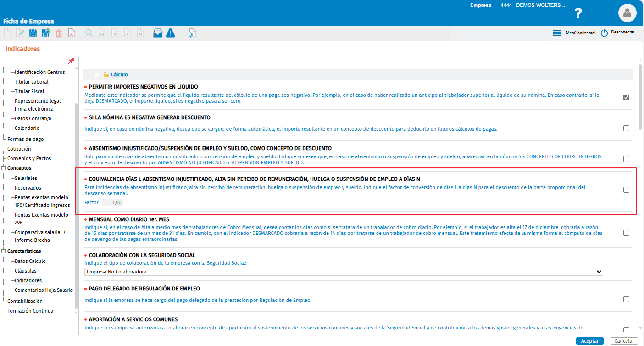Click the Aceptar button
The width and height of the screenshot is (644, 346).
(x=590, y=341)
